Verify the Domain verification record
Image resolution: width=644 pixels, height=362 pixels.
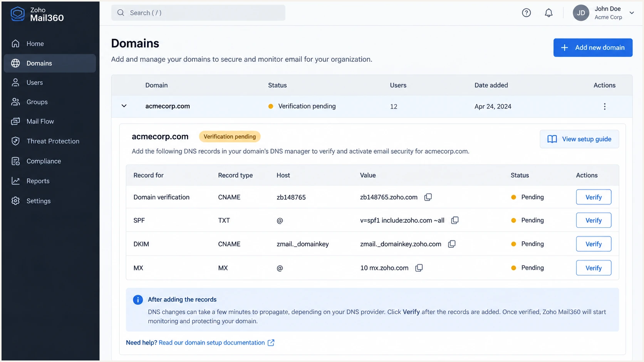[594, 197]
